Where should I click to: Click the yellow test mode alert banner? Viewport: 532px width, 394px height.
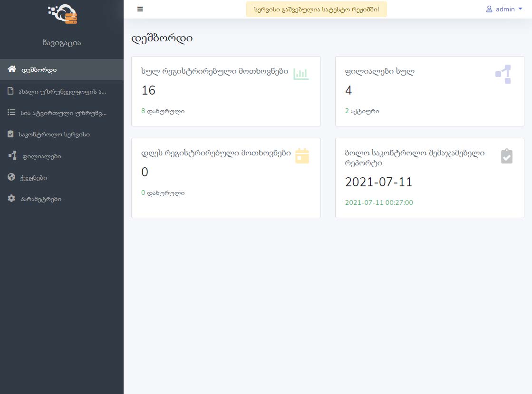point(316,9)
